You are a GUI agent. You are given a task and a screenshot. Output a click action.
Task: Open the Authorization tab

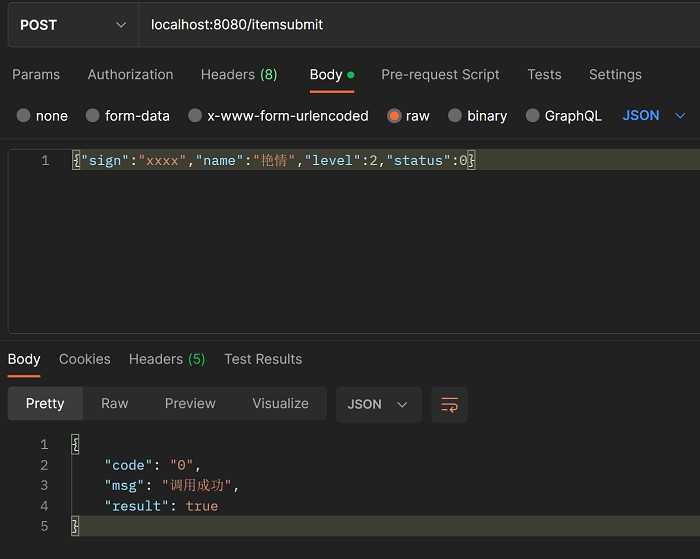[130, 75]
